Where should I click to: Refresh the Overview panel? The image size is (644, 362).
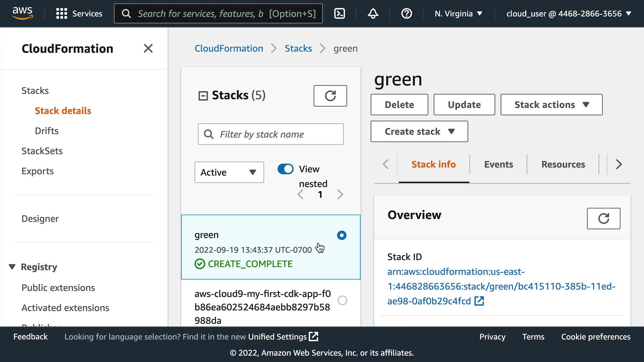click(x=603, y=219)
